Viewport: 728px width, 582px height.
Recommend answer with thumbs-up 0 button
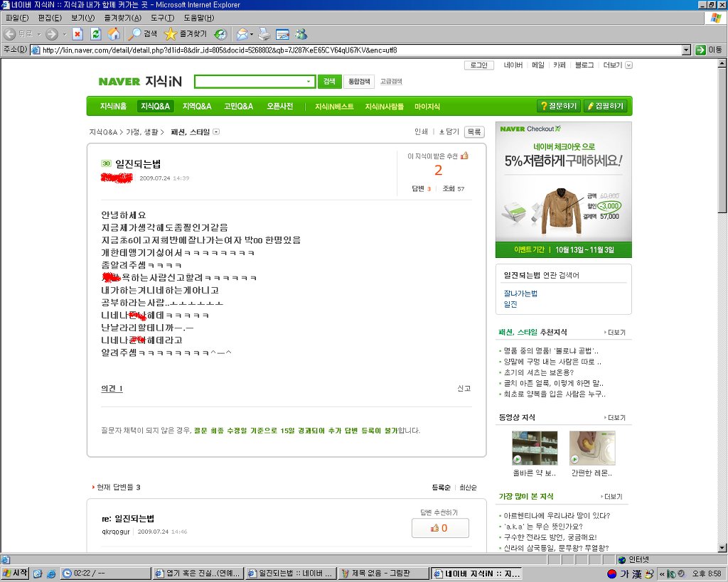[x=439, y=528]
